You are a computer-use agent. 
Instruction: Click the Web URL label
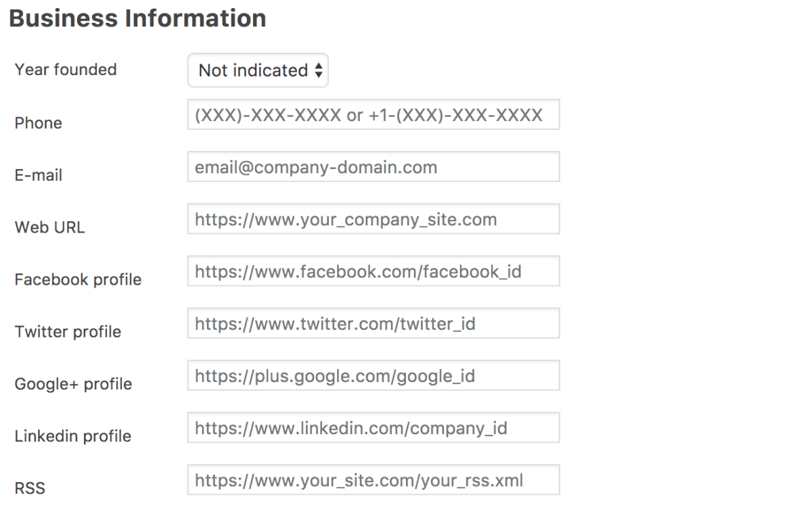[50, 227]
